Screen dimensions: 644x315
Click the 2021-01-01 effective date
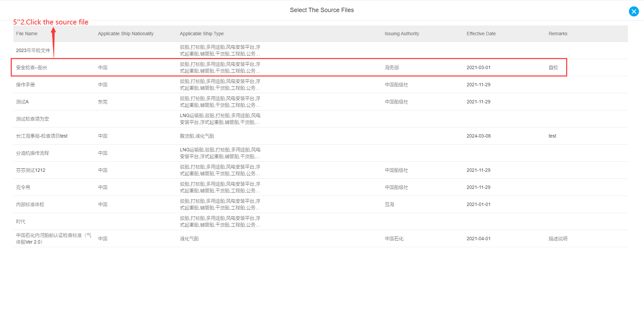(478, 204)
